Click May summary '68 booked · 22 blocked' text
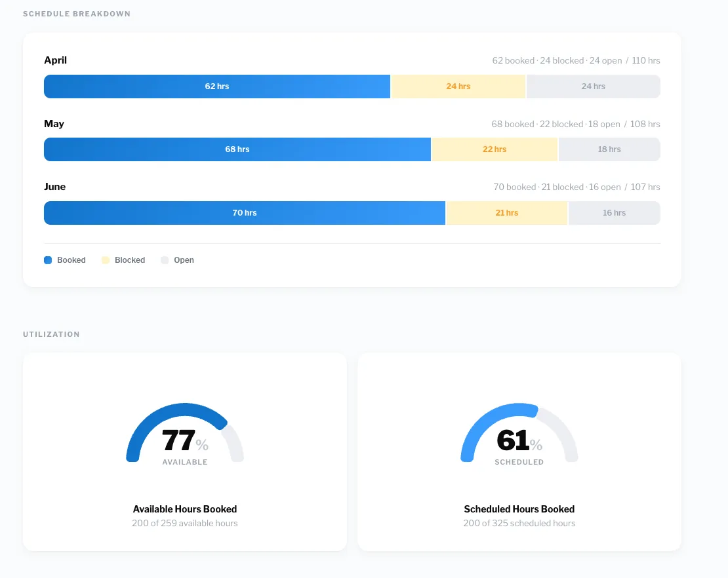The width and height of the screenshot is (728, 578). (x=537, y=125)
